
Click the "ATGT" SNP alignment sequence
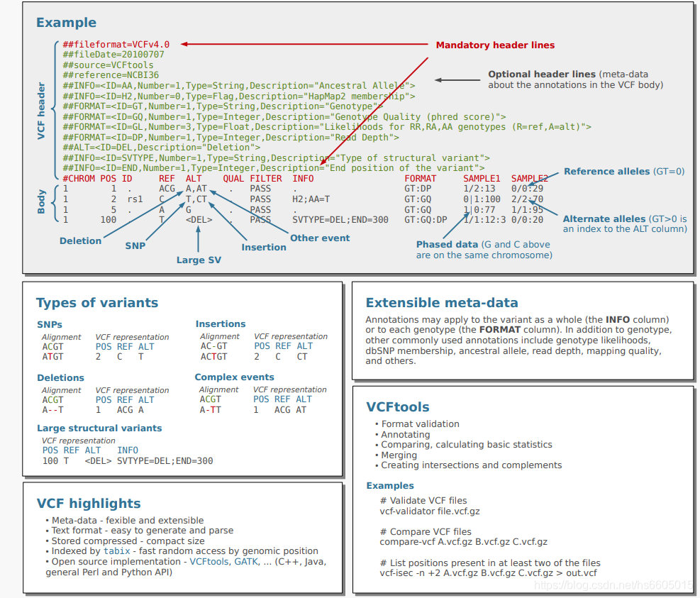(x=52, y=357)
